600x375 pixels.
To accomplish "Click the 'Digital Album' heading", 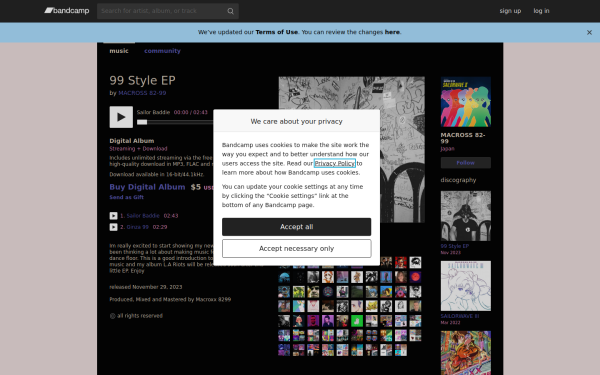I will [x=132, y=141].
